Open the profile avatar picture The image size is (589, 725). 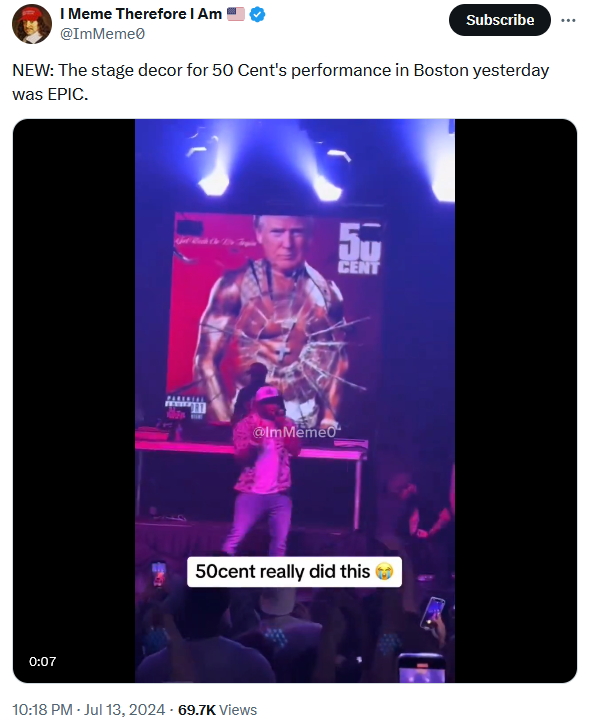(32, 24)
